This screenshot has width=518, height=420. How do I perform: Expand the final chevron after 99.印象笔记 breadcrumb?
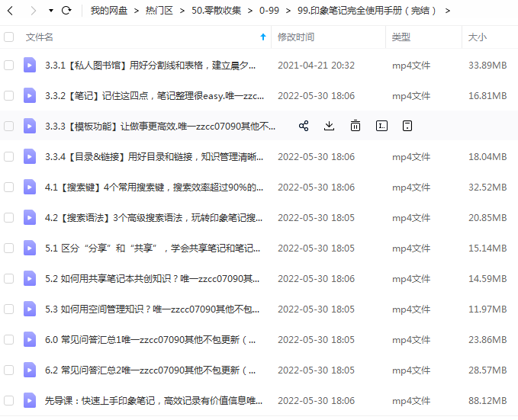point(448,11)
